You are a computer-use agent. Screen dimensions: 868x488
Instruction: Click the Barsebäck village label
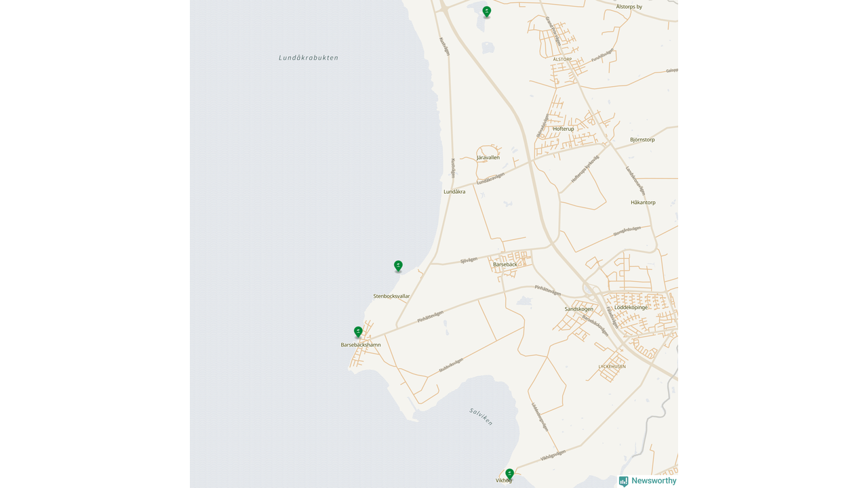click(x=505, y=264)
